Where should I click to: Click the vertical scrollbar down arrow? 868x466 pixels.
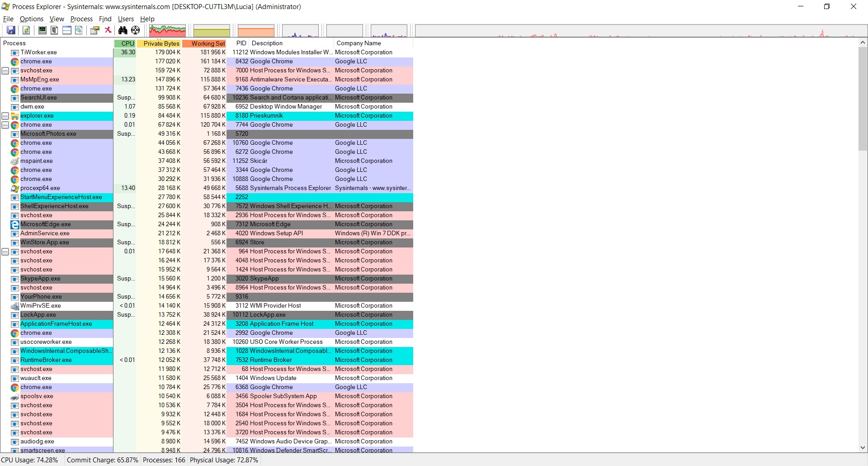pos(863,447)
